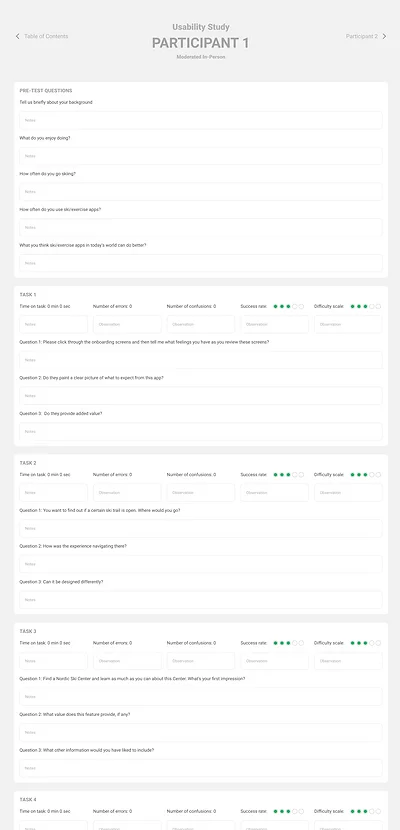Click the 'TASK 3' section heading
This screenshot has width=400, height=830.
28,631
